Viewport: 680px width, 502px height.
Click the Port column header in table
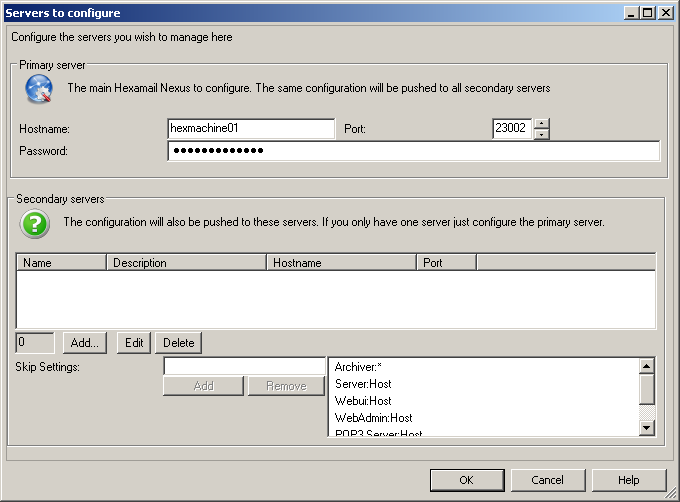pyautogui.click(x=446, y=263)
